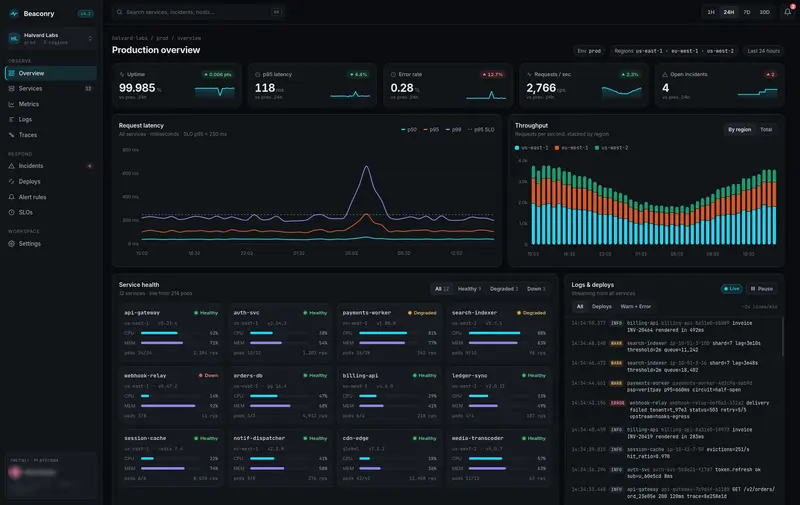Click the Deploys rocket icon
This screenshot has width=800, height=505.
[x=12, y=181]
